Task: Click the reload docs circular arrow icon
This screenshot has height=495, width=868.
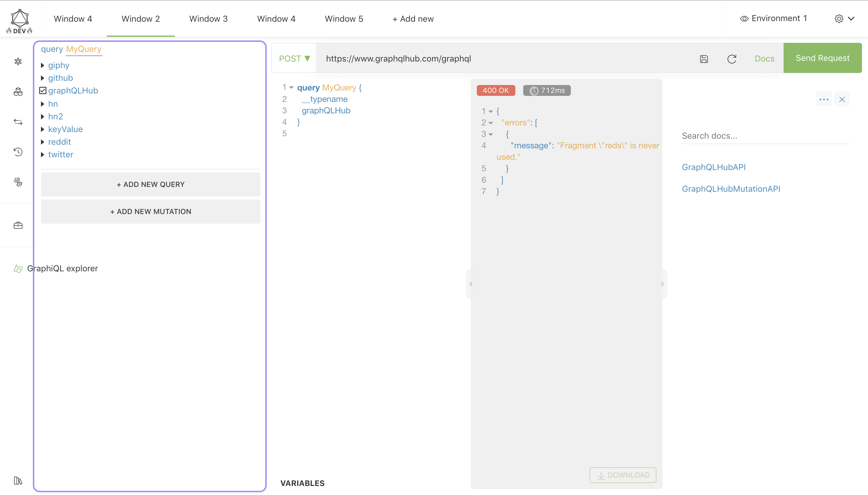Action: (x=732, y=59)
